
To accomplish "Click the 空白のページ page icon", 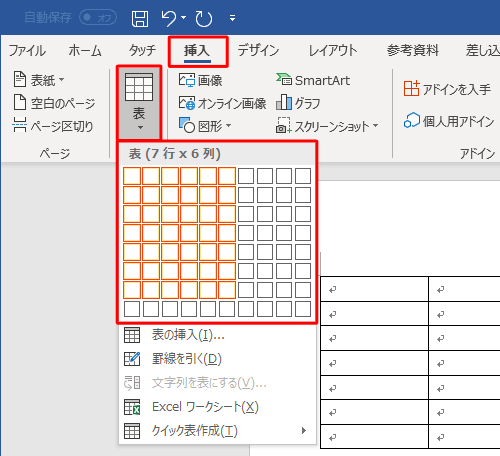I will point(20,102).
